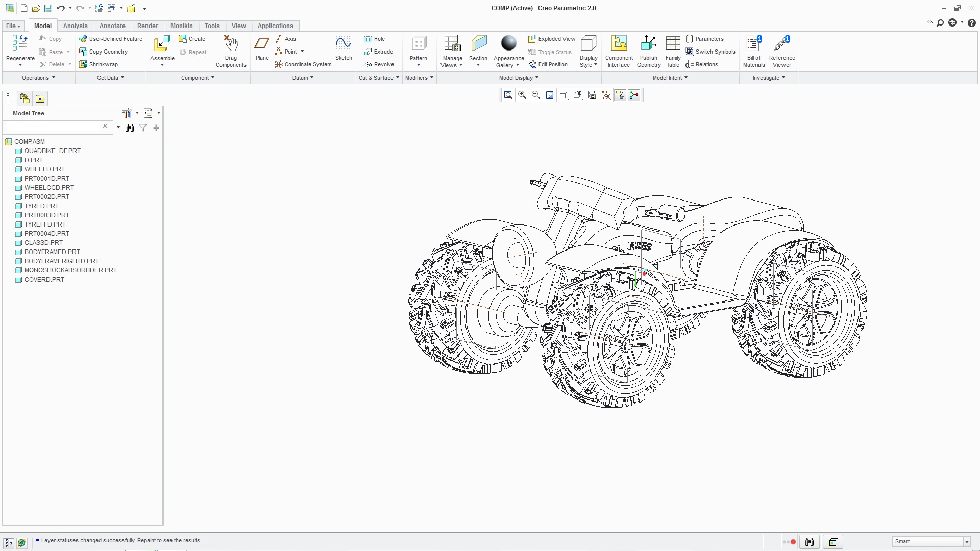The width and height of the screenshot is (980, 551).
Task: Open the Render ribbon tab
Action: (x=148, y=26)
